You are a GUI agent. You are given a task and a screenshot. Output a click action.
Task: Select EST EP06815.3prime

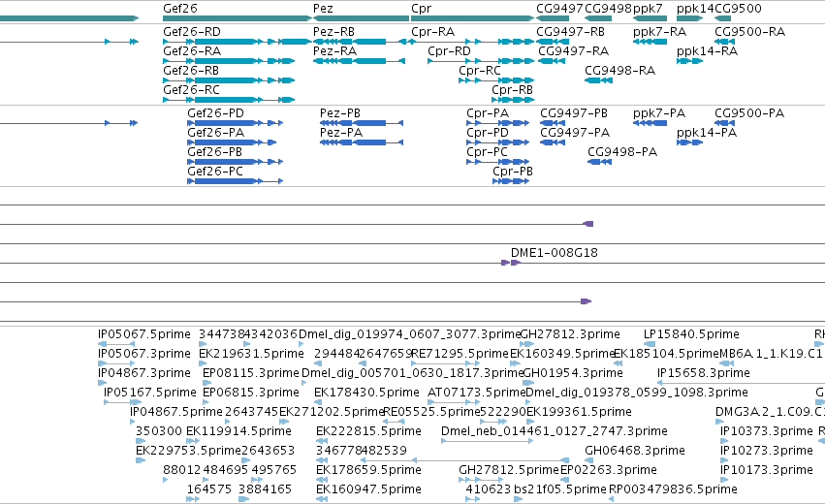click(207, 402)
